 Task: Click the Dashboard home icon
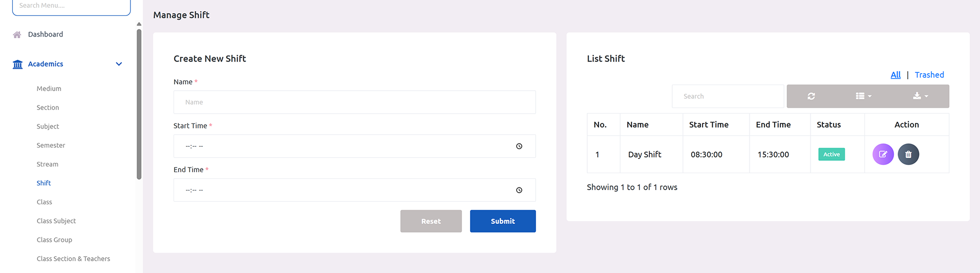click(17, 35)
